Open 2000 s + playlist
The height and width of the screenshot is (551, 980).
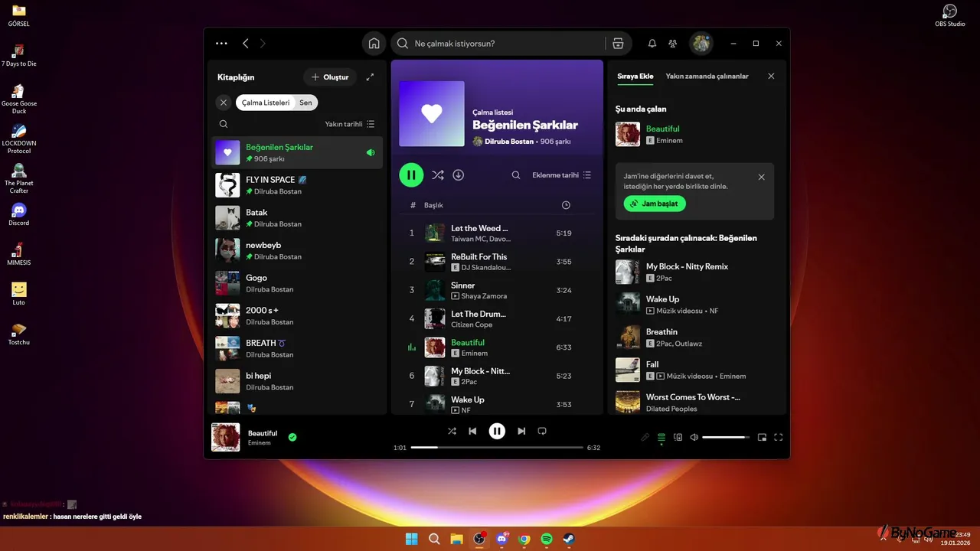click(297, 316)
